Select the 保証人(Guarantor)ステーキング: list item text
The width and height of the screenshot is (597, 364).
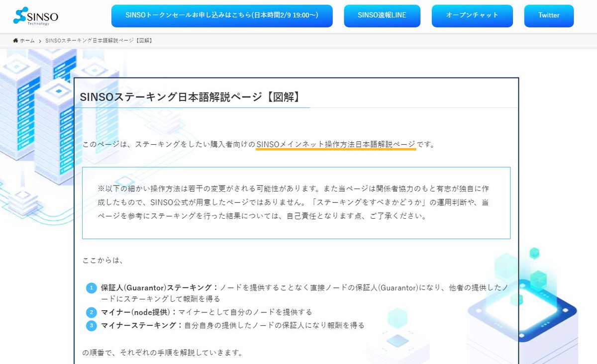pos(304,293)
